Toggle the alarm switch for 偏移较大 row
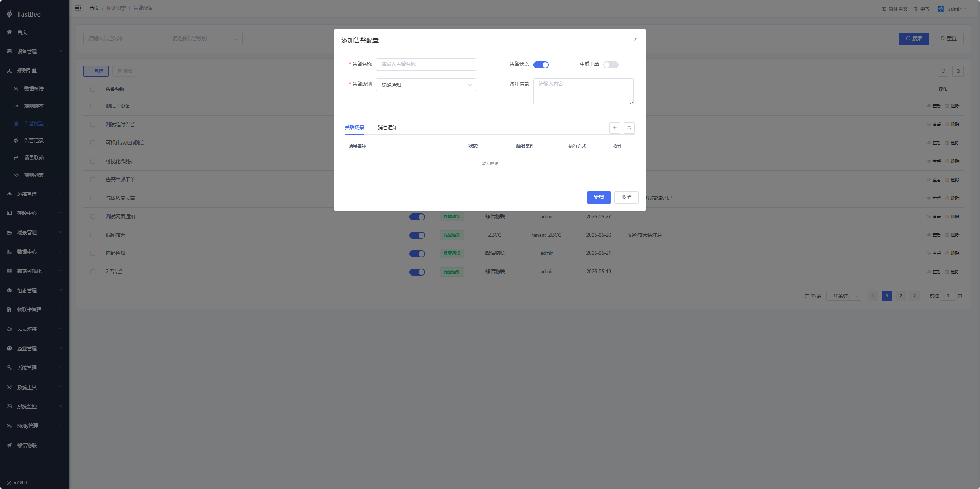The height and width of the screenshot is (489, 980). coord(417,235)
